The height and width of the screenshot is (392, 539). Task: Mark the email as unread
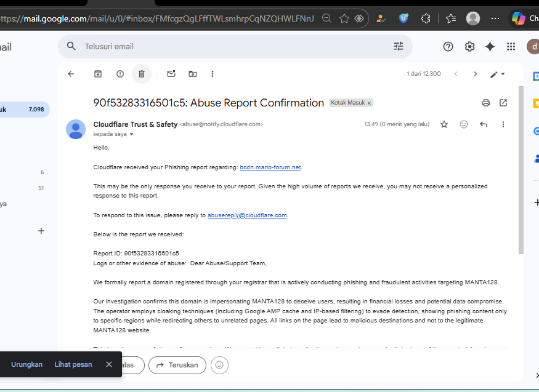point(171,74)
